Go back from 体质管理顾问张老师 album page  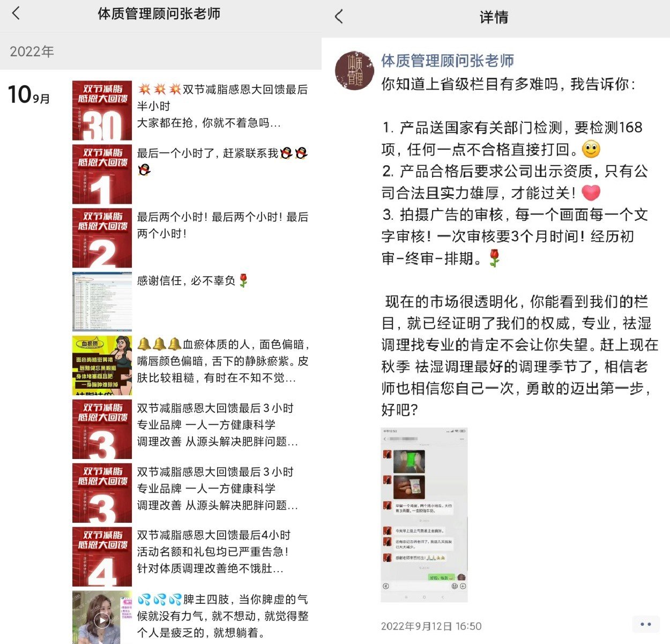coord(16,13)
